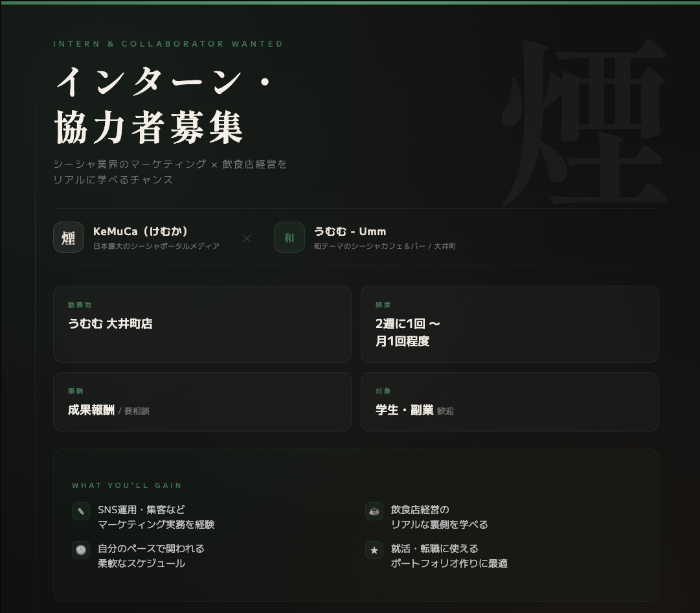Click the 学生・副業 歓迎 target card
The width and height of the screenshot is (700, 613).
coord(509,402)
